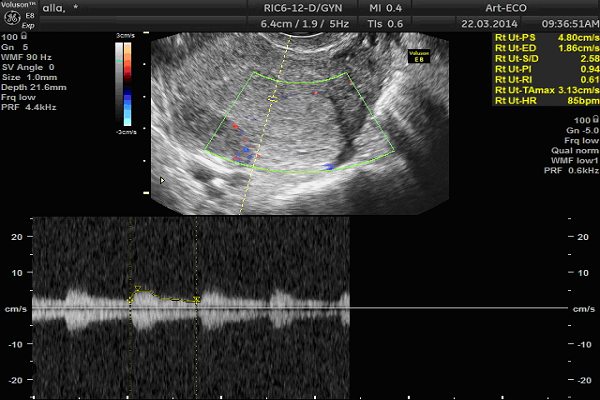This screenshot has height=400, width=600.
Task: Click the WMF low1 setting
Action: click(575, 160)
